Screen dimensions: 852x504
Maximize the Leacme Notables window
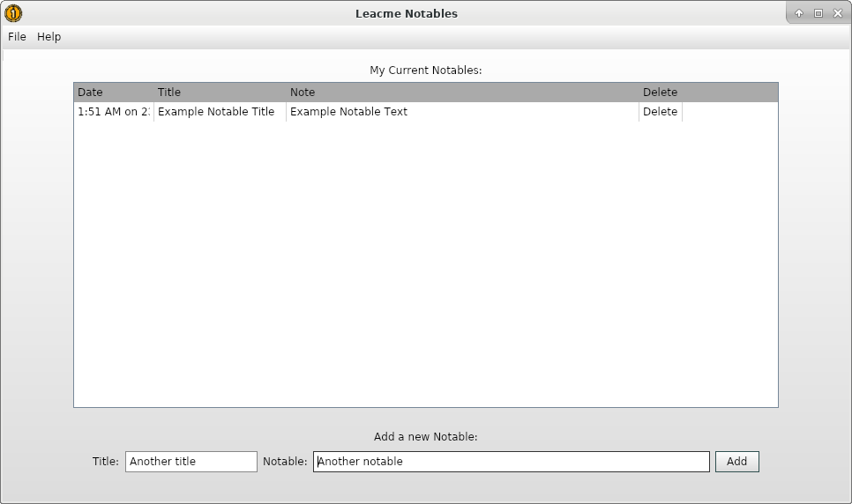tap(818, 13)
